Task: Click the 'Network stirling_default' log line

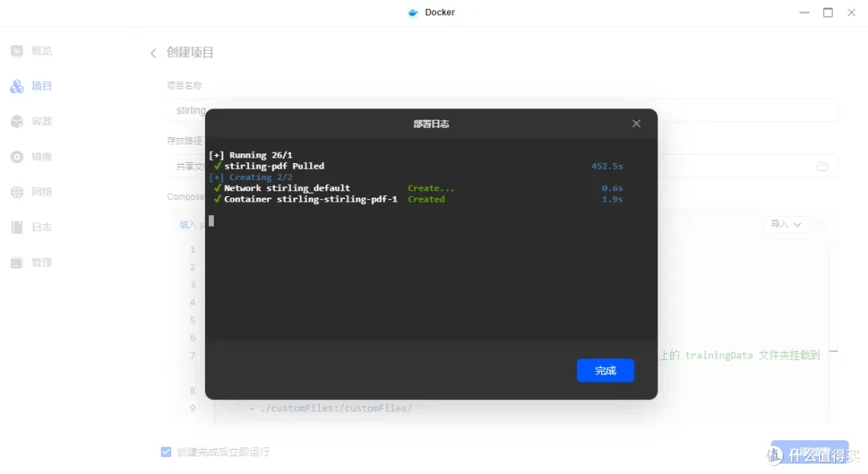Action: pyautogui.click(x=287, y=188)
